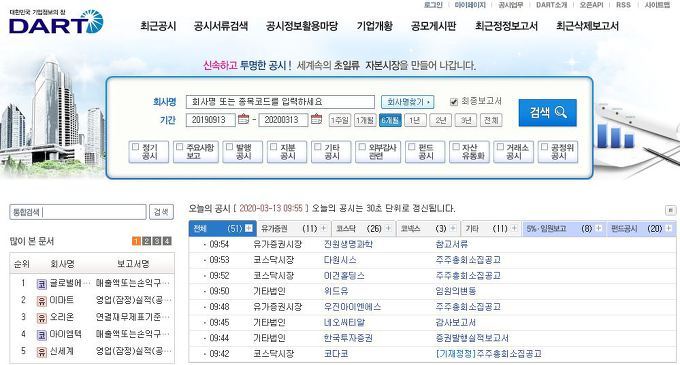Viewport: 680px width, 365px height.
Task: Open the 오픈API link at top
Action: (591, 5)
